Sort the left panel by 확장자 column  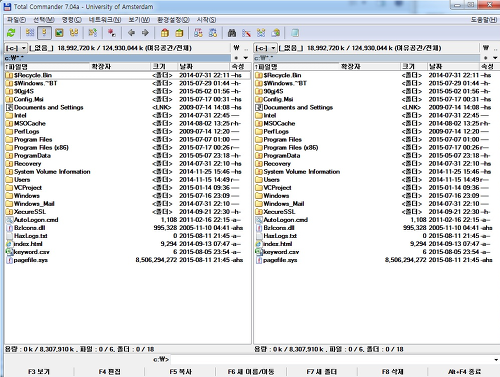pos(120,67)
